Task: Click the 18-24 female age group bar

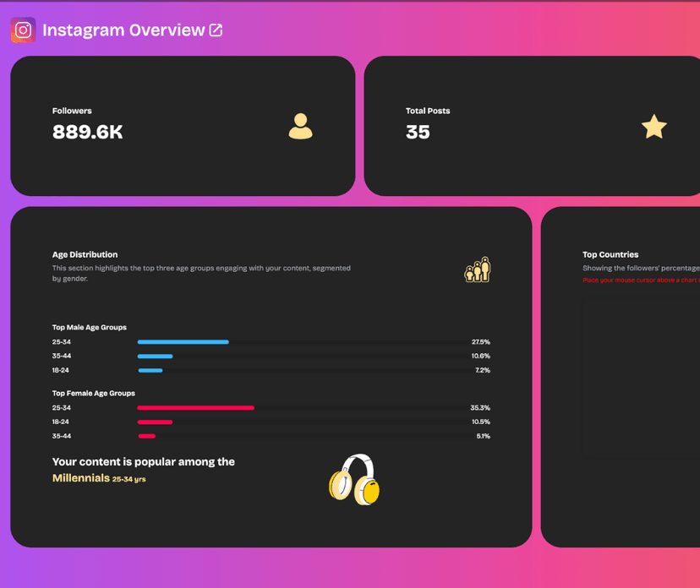Action: click(156, 422)
